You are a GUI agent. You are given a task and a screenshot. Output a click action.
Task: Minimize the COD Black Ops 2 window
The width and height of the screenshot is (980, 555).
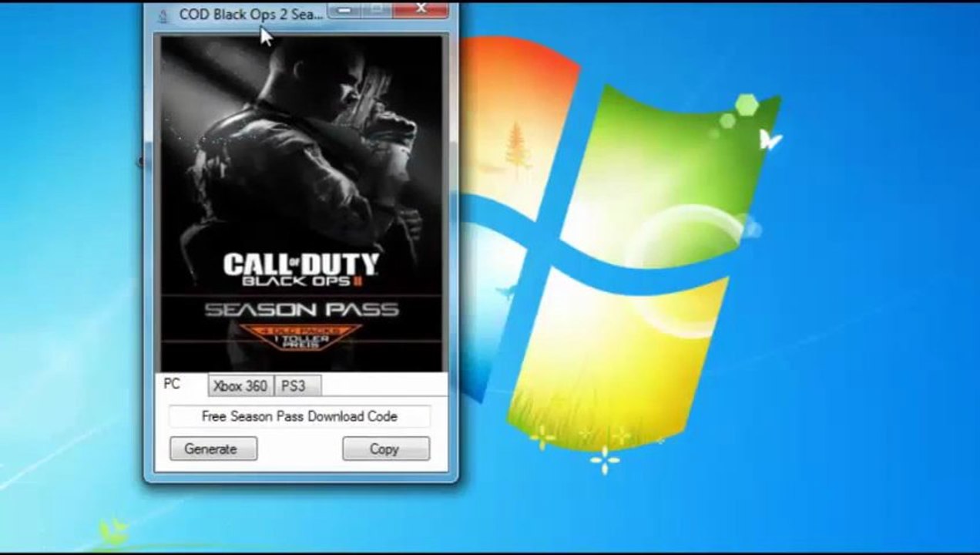(344, 9)
